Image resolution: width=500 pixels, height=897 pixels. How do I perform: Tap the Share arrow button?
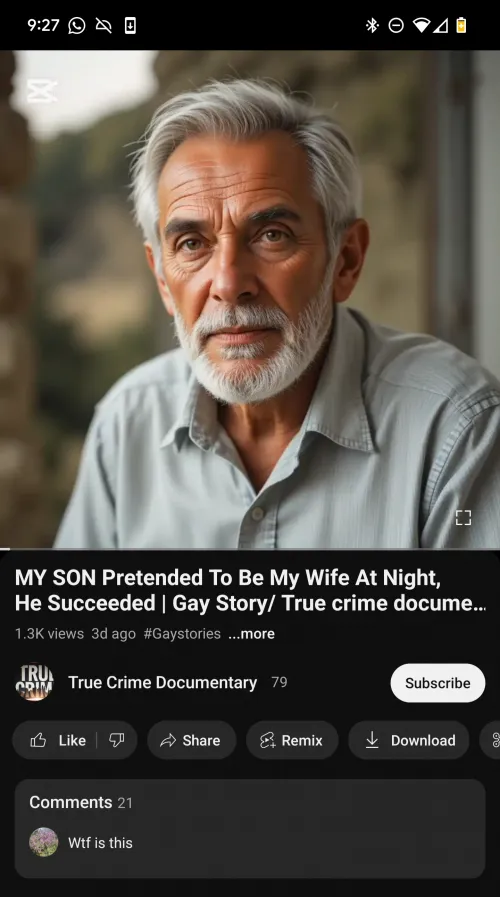(x=192, y=740)
